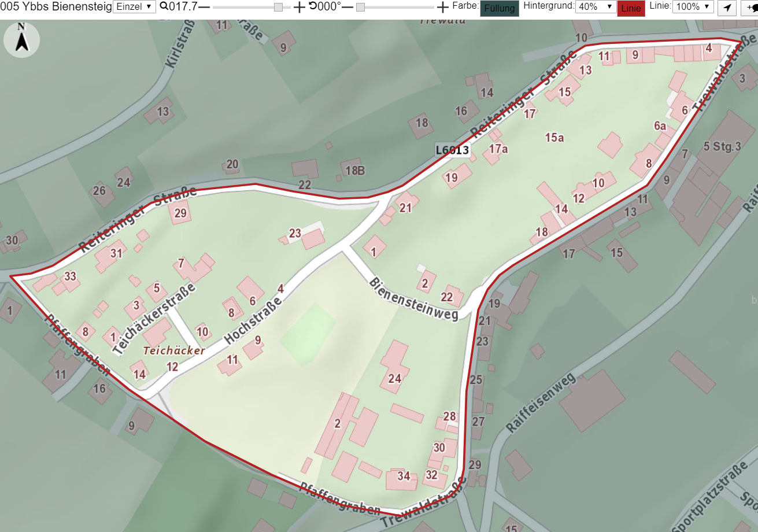Click the zoom slider handle
Screen dimensions: 758x532
click(279, 7)
